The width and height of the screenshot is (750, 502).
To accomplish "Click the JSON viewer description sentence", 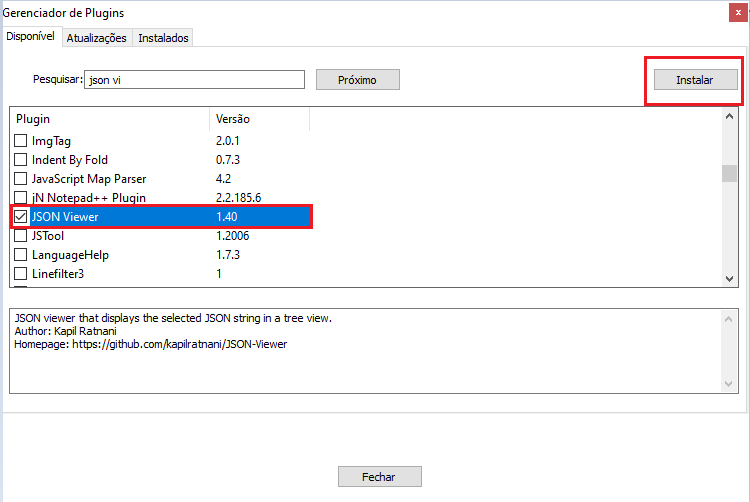I will coord(173,318).
